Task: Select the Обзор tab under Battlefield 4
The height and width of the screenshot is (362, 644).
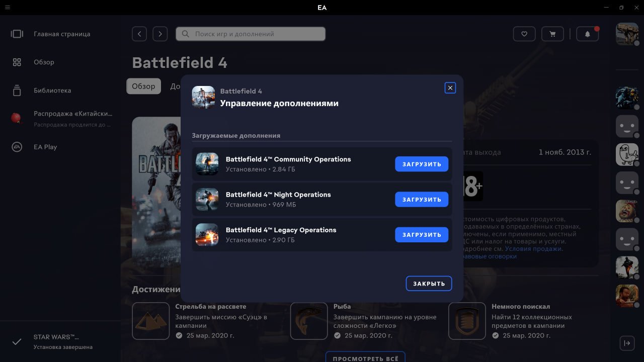Action: pos(143,86)
